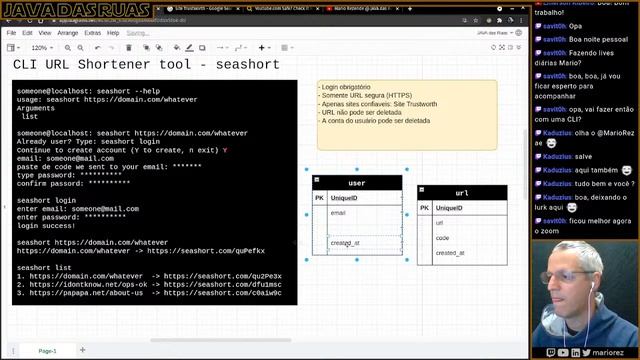Select the black terminal mockup box
Image resolution: width=640 pixels, height=360 pixels.
point(155,192)
